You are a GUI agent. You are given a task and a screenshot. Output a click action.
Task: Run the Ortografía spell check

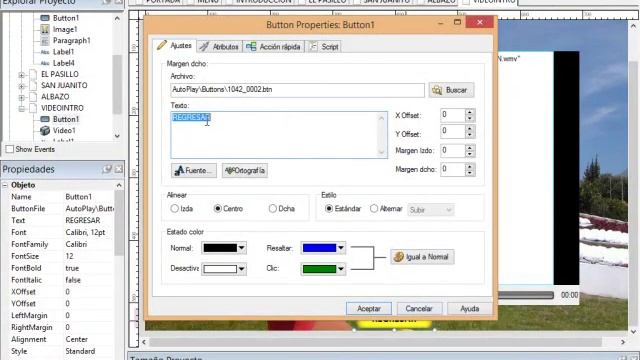(x=245, y=170)
